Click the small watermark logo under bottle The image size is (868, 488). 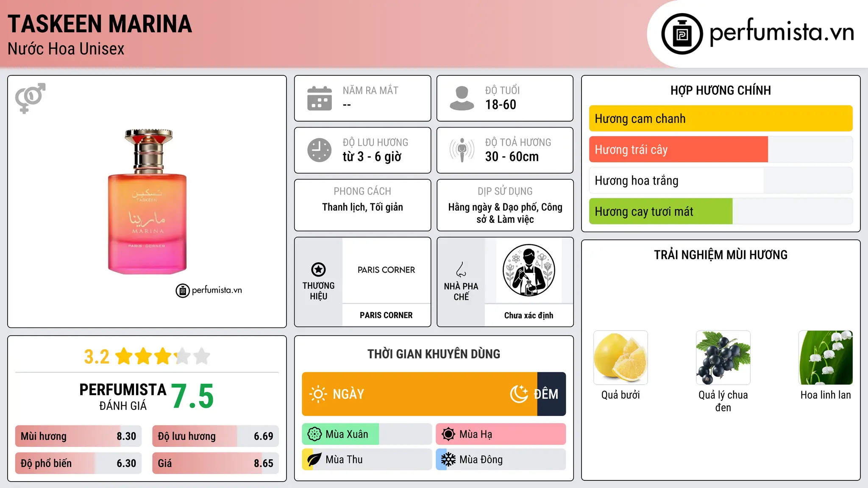pyautogui.click(x=209, y=290)
